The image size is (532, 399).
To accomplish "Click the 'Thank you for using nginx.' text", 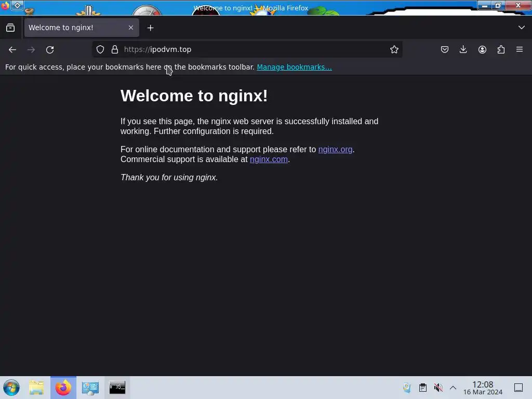I will (169, 178).
